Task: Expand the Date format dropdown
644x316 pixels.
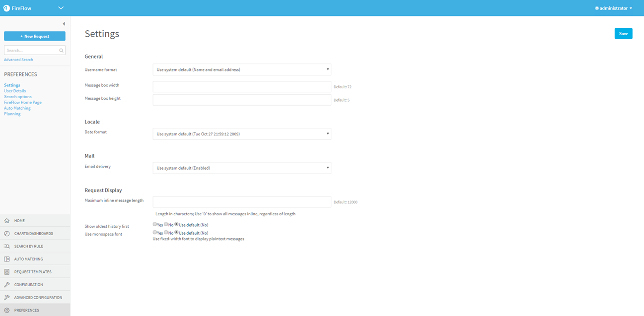Action: coord(241,134)
